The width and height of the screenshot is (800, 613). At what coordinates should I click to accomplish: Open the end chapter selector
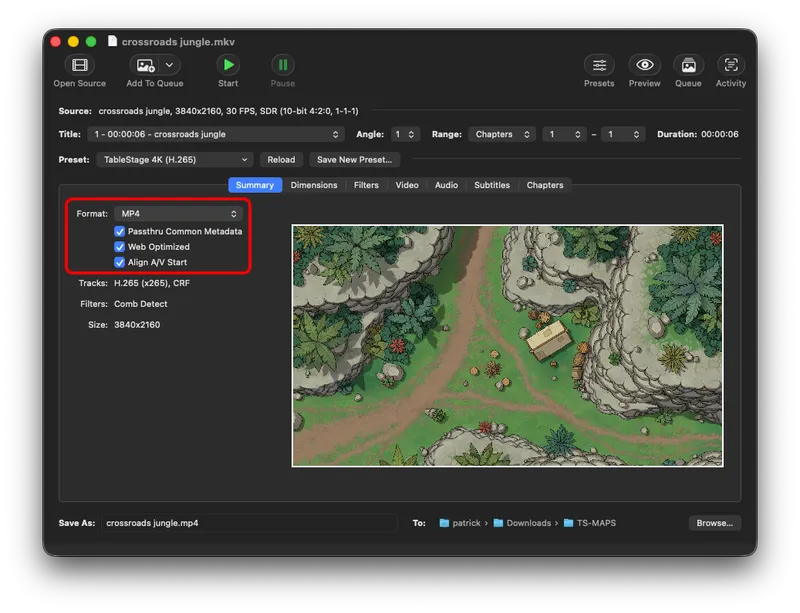tap(623, 134)
